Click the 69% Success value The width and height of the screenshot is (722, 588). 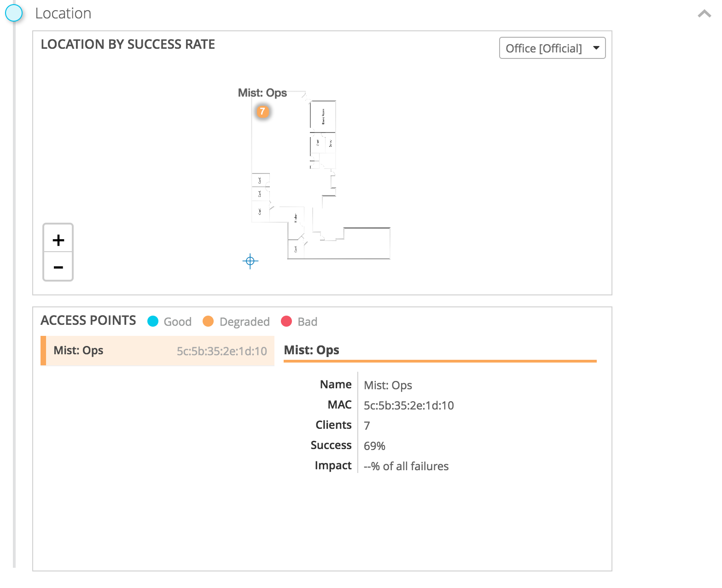point(374,446)
